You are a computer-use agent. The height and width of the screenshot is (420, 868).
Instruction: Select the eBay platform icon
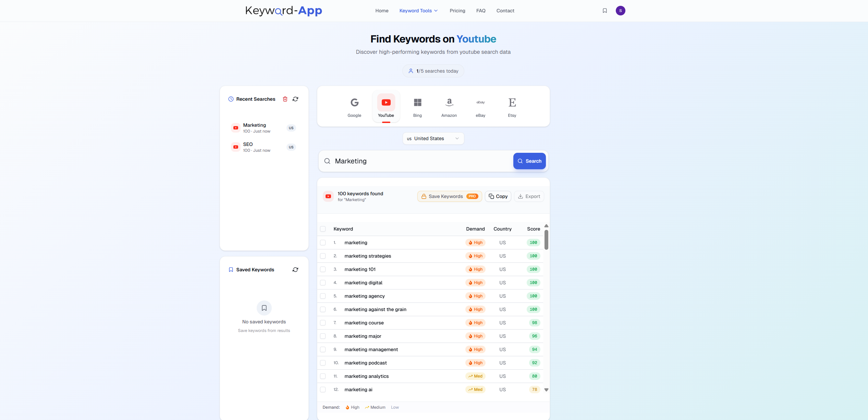coord(480,102)
